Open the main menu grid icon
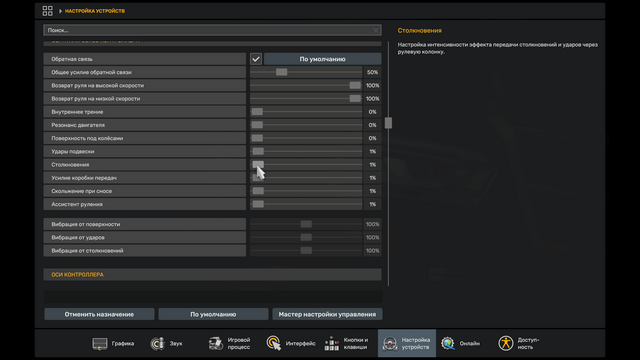Screen dimensions: 640x360 [x=47, y=11]
